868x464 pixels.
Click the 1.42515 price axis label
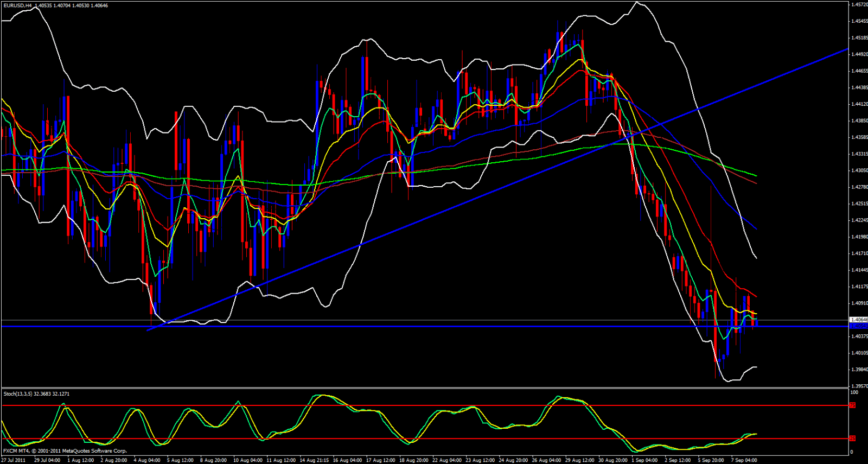point(860,204)
